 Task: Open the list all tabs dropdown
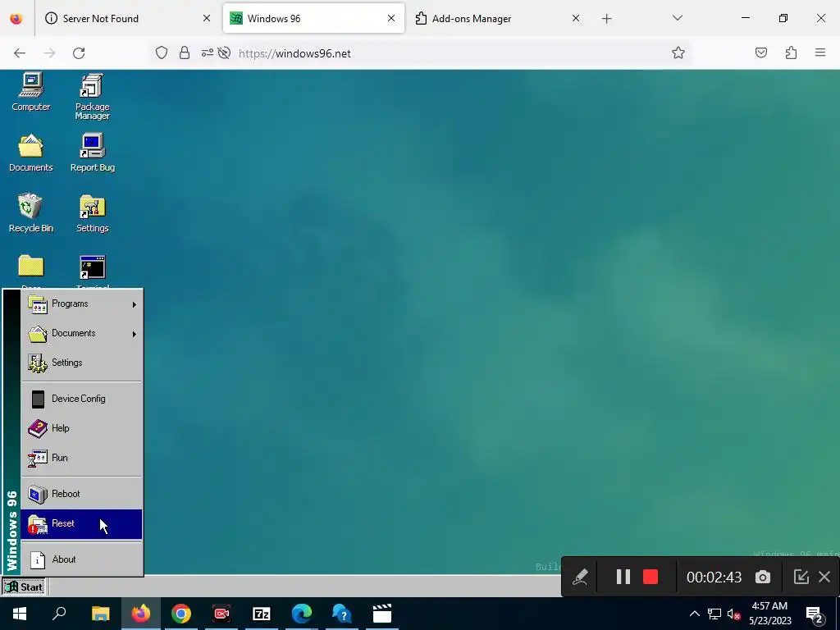(677, 18)
